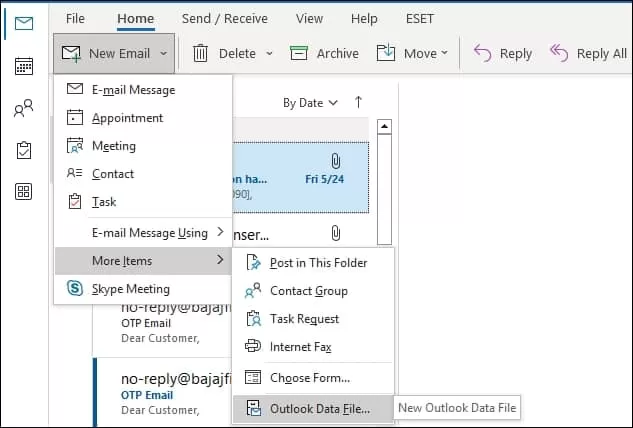Choose Meeting from the menu
Viewport: 633px width, 428px height.
[143, 146]
